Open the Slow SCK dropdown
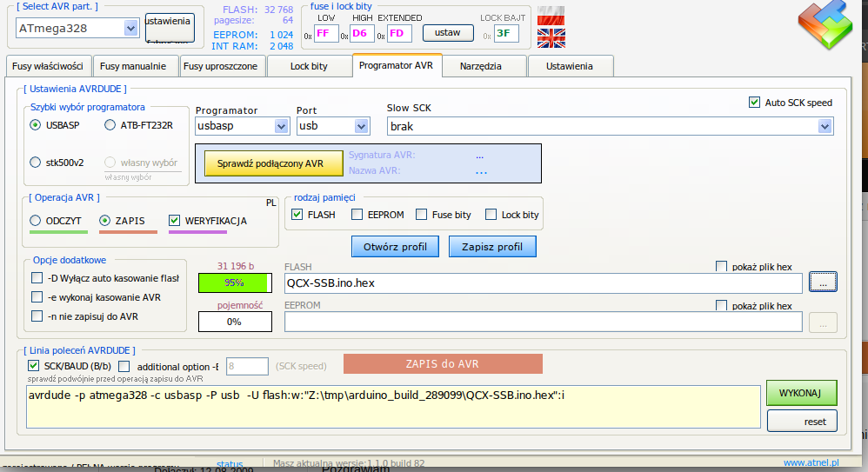This screenshot has height=472, width=868. 825,126
